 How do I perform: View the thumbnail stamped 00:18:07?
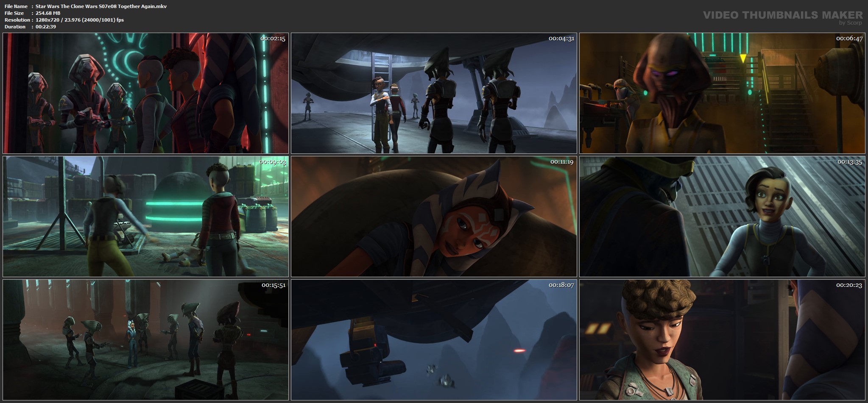[x=434, y=340]
